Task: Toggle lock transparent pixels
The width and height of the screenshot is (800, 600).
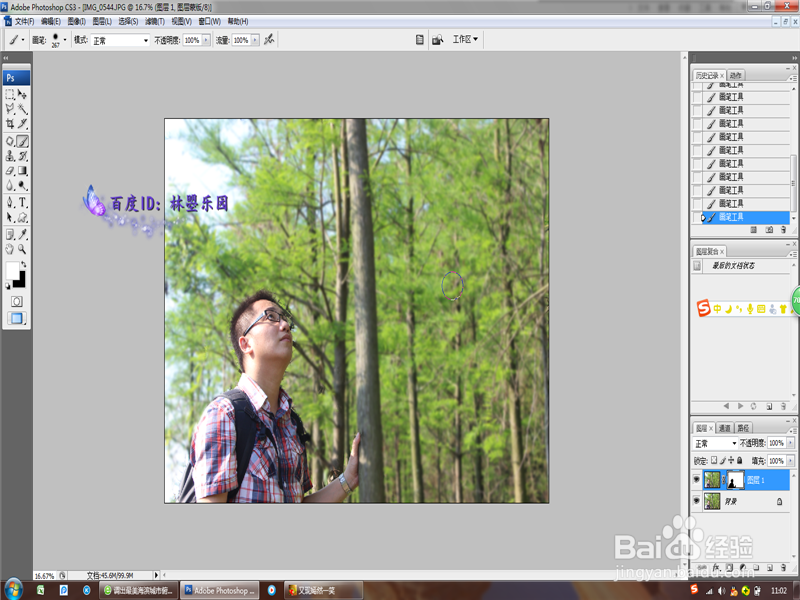Action: coord(714,460)
